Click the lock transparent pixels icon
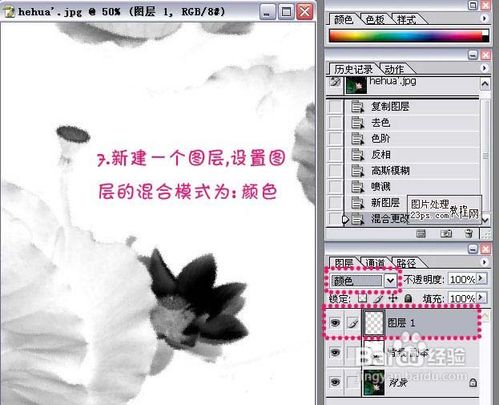Viewport: 499px width, 405px height. (x=362, y=298)
